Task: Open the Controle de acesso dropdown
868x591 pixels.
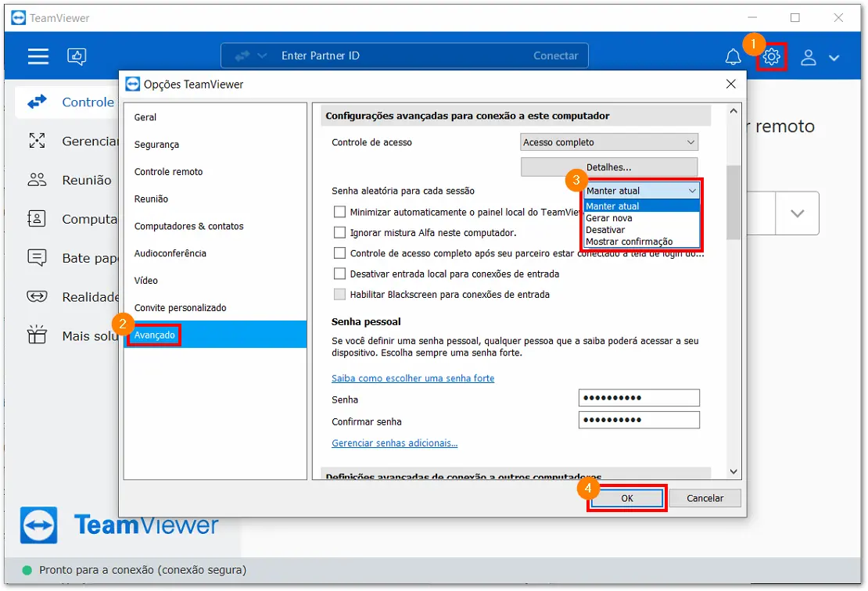Action: click(x=609, y=142)
